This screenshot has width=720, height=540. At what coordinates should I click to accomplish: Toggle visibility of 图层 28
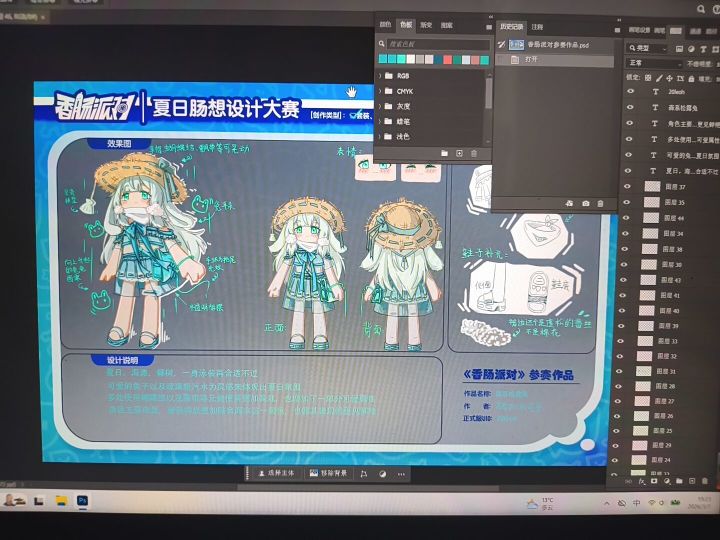618,386
